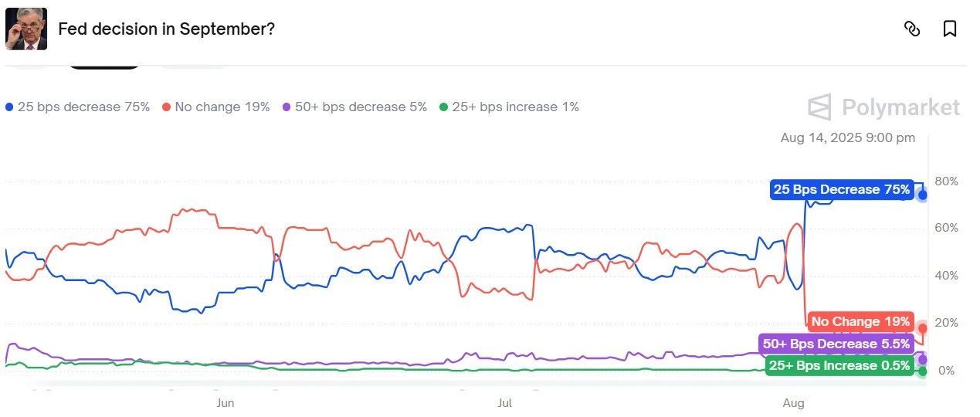
Task: Click the blue 25 bps decrease legend dot
Action: (9, 107)
